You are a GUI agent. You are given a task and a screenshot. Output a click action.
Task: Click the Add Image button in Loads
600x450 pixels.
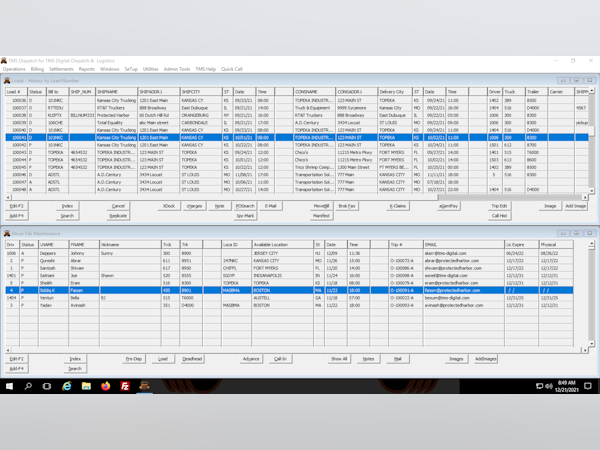pos(576,206)
